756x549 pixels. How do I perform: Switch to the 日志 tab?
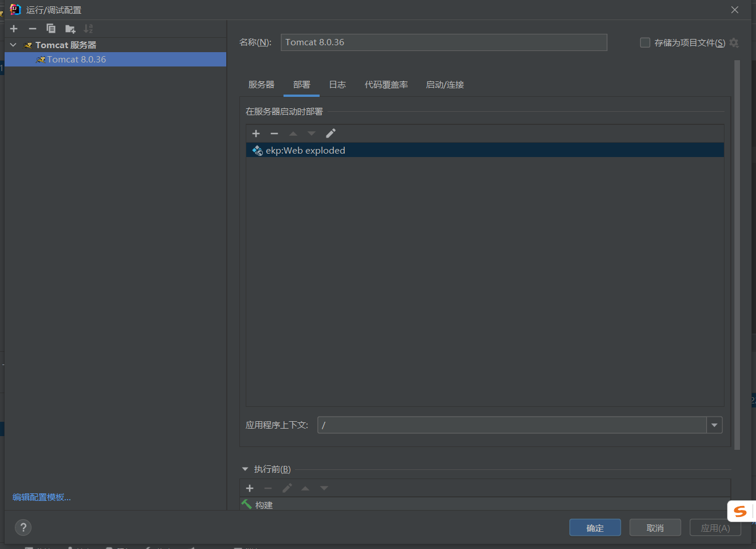pyautogui.click(x=337, y=85)
